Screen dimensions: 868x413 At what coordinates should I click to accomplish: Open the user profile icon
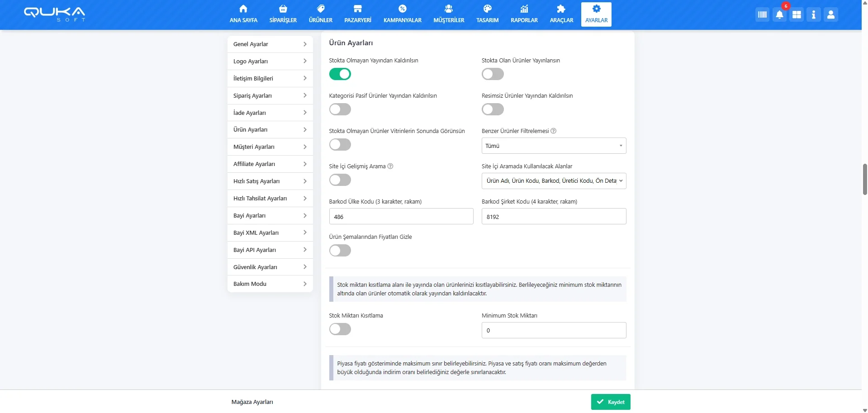coord(830,14)
